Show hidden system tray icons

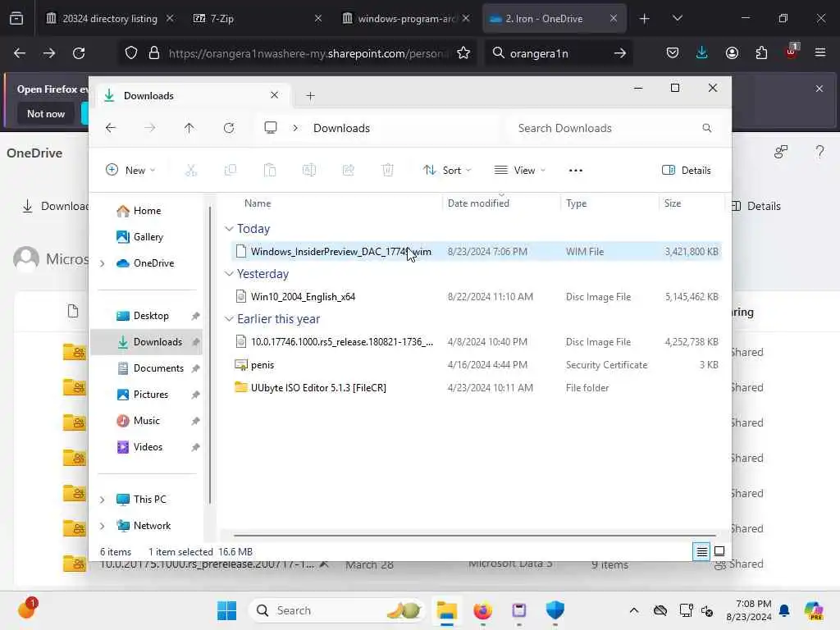(x=634, y=610)
